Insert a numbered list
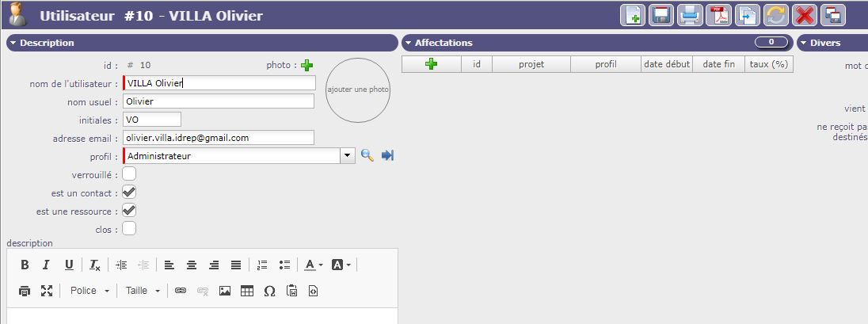The image size is (868, 324). click(x=262, y=265)
